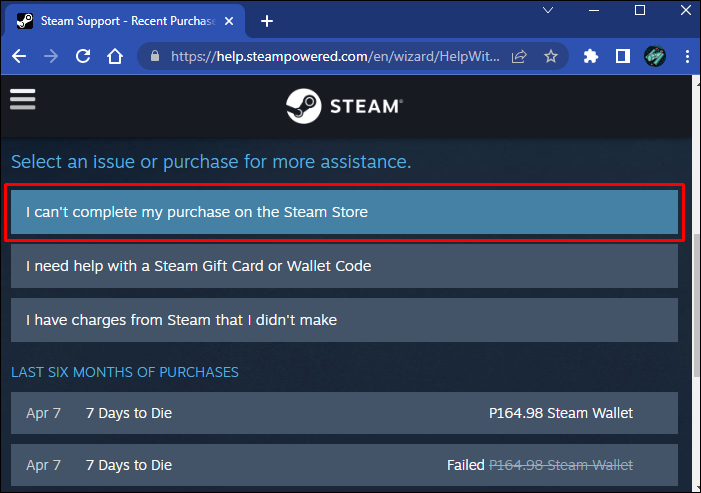Share this page from address bar
The height and width of the screenshot is (493, 701).
coord(519,57)
